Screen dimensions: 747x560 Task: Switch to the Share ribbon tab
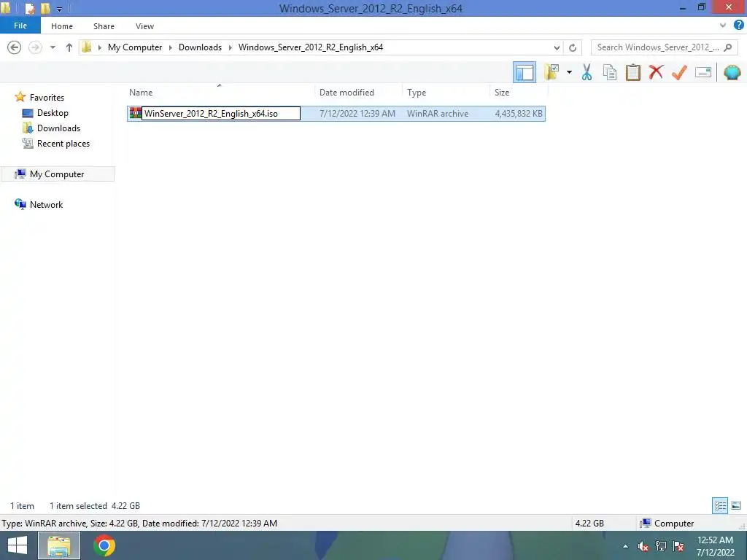coord(104,26)
